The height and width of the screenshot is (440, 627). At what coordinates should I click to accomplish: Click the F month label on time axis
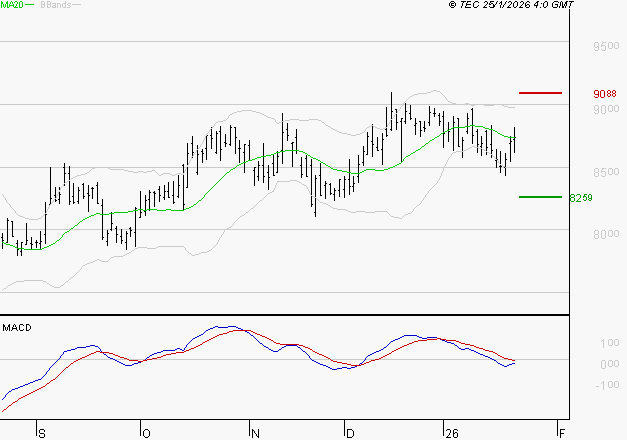tap(562, 434)
